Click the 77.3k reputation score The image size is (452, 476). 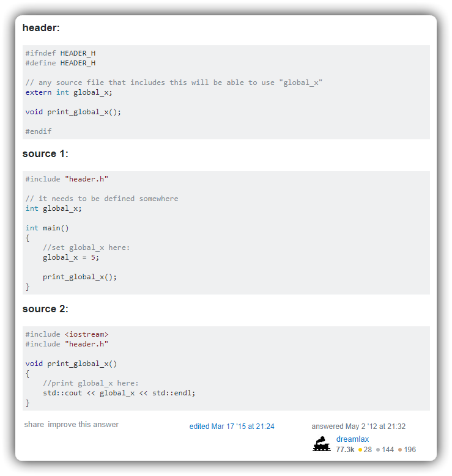[x=345, y=450]
